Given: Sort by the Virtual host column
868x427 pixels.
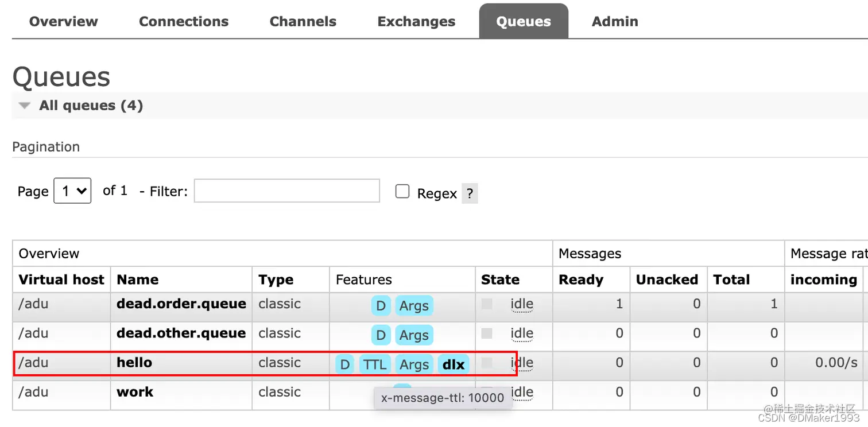Looking at the screenshot, I should coord(61,280).
